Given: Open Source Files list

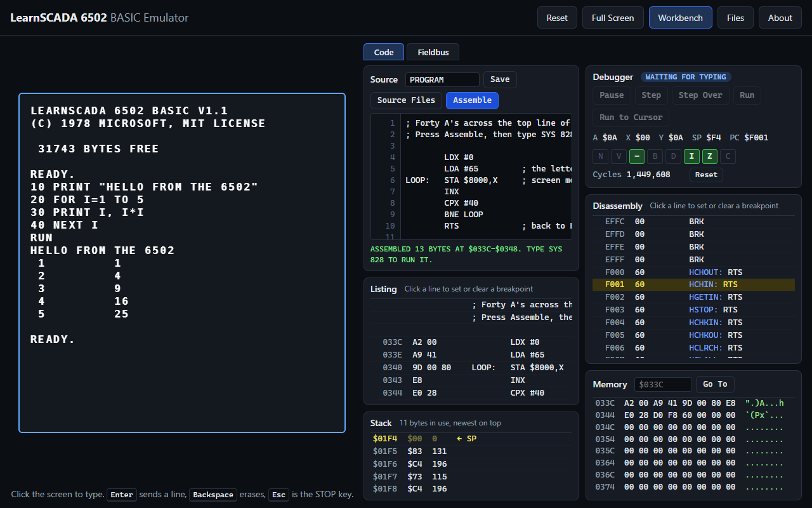Looking at the screenshot, I should (406, 100).
